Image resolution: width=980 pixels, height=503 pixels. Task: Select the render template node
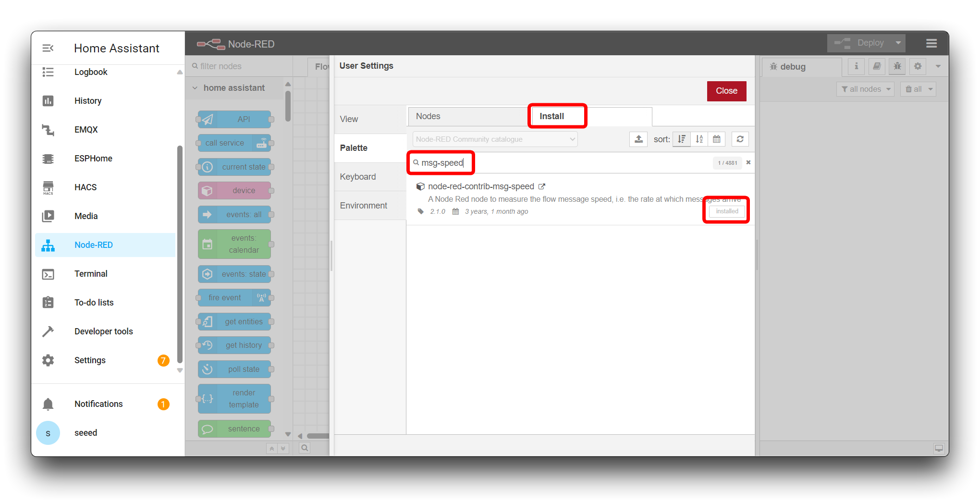pyautogui.click(x=234, y=399)
